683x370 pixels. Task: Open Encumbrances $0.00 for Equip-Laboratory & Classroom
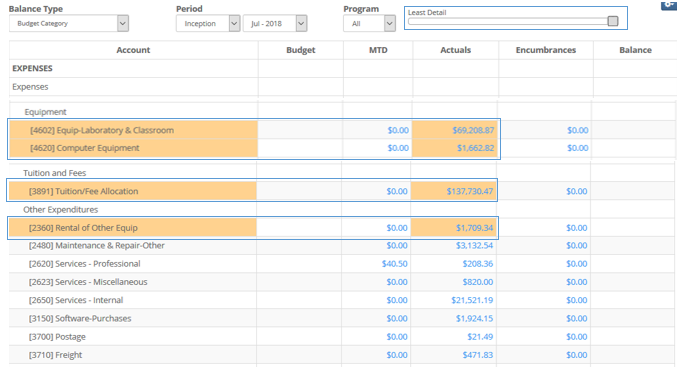[578, 130]
